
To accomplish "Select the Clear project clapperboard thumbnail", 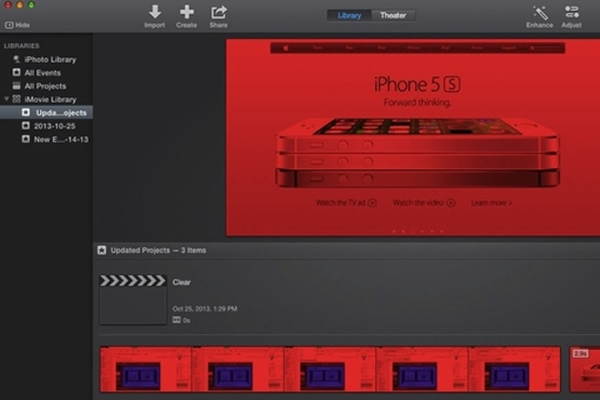I will pos(133,299).
